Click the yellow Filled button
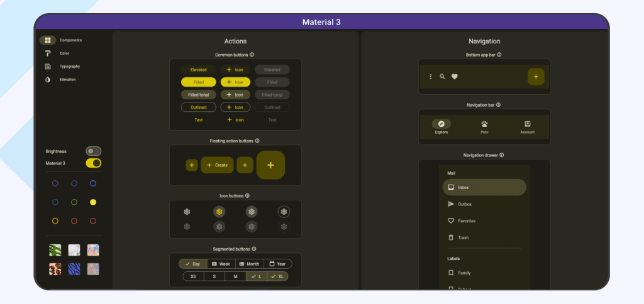The height and width of the screenshot is (304, 644). pos(198,82)
